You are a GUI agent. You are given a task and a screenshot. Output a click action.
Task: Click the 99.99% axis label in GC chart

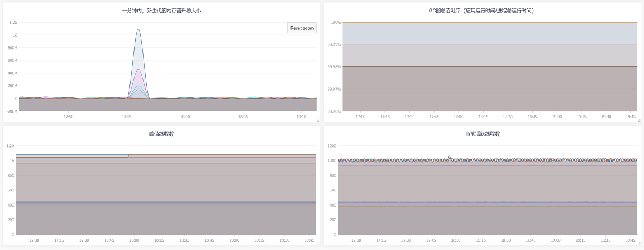(x=334, y=44)
